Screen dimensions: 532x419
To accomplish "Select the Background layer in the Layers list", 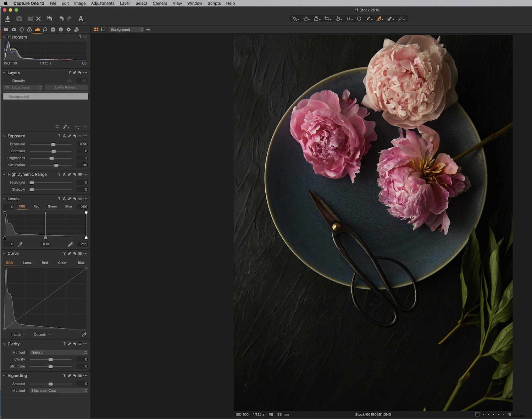I will pyautogui.click(x=45, y=96).
